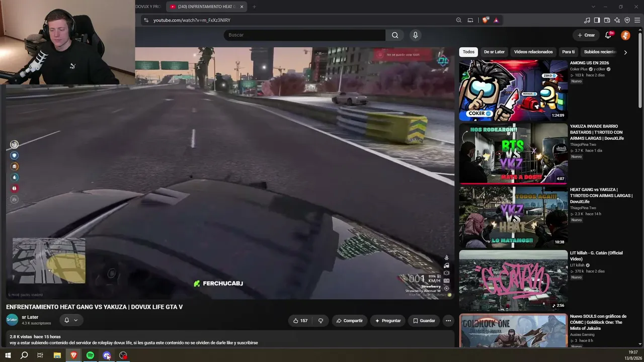The height and width of the screenshot is (362, 644).
Task: Open the Coker Plus channel link
Action: (x=579, y=69)
